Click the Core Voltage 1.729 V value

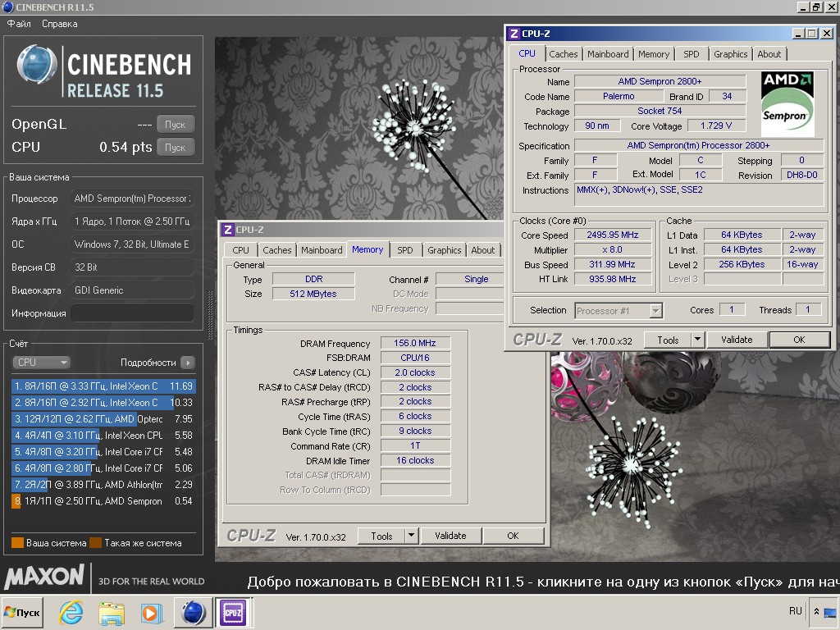(x=716, y=126)
